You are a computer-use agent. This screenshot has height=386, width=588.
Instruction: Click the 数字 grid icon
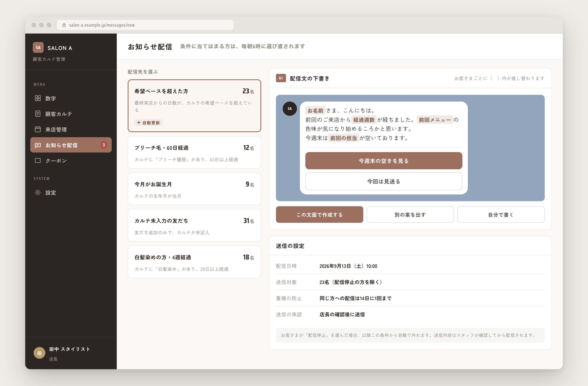tap(37, 98)
